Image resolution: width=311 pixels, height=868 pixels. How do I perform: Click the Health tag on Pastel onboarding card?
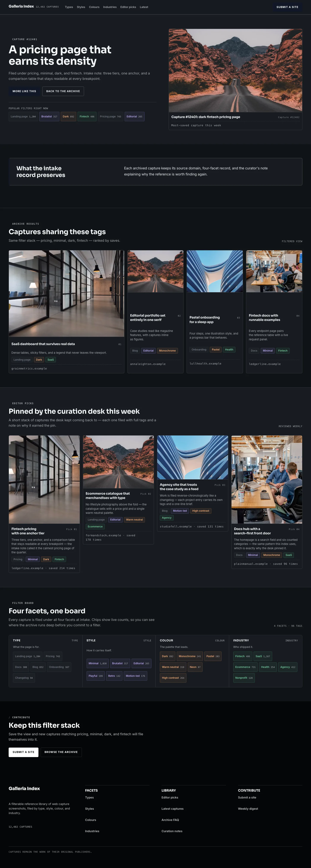click(x=229, y=350)
